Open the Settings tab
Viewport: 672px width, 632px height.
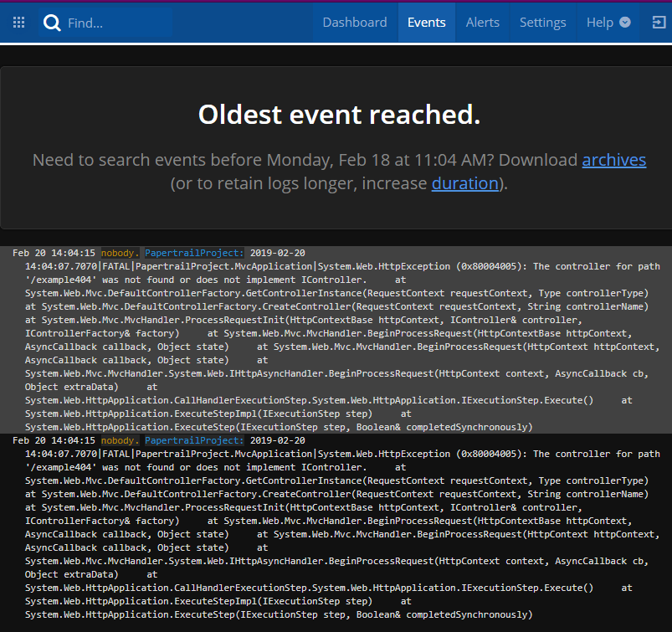542,23
